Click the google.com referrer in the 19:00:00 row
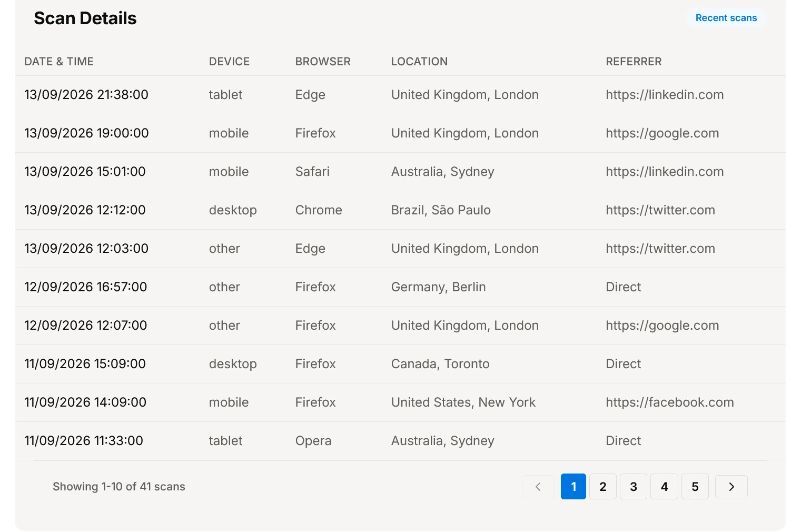The image size is (811, 532). click(662, 133)
